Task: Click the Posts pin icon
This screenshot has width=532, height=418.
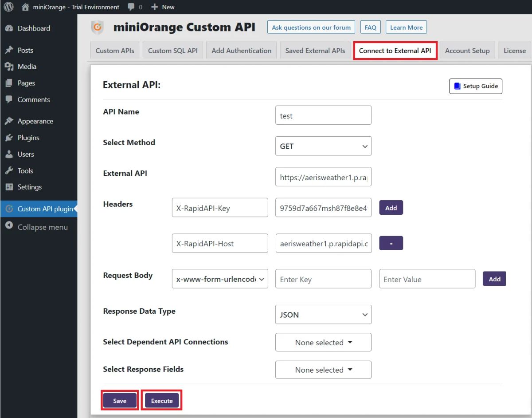Action: click(x=9, y=50)
